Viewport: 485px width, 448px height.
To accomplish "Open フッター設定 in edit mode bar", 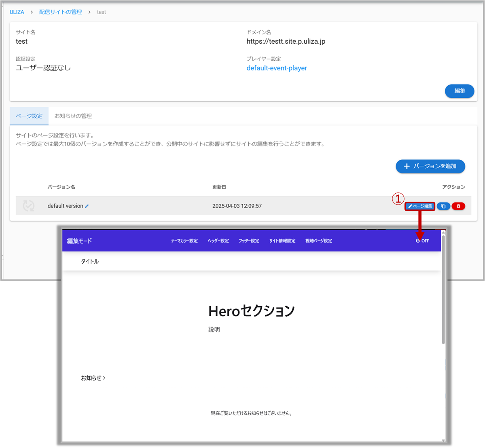I will 249,241.
